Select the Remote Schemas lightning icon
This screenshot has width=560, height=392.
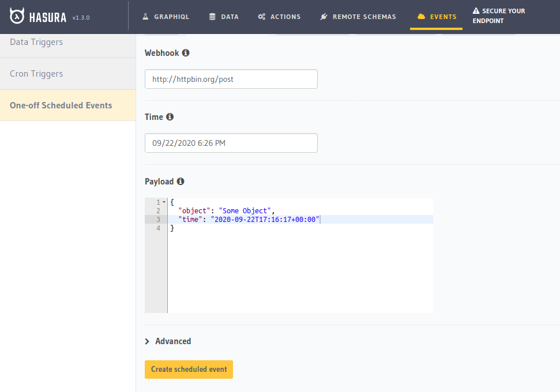324,16
